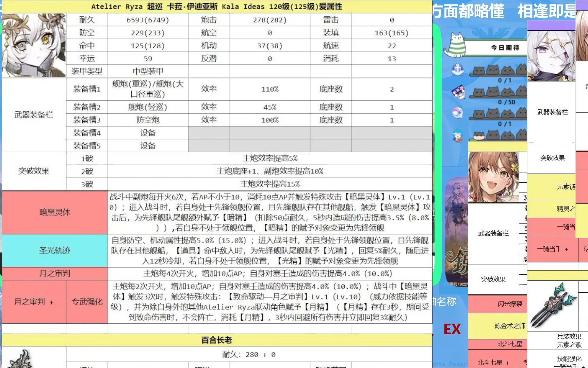Click 突破效果 in the Kala Ideas table
The width and height of the screenshot is (588, 368).
(x=34, y=171)
